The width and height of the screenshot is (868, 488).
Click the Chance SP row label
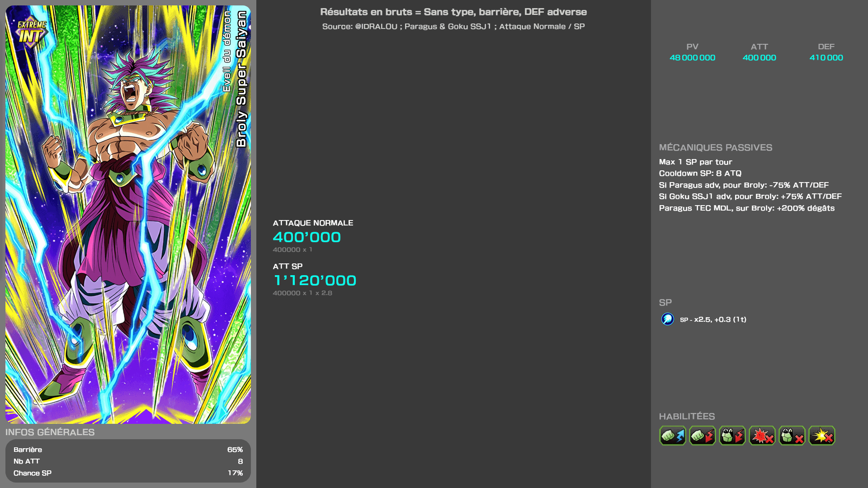(x=33, y=473)
